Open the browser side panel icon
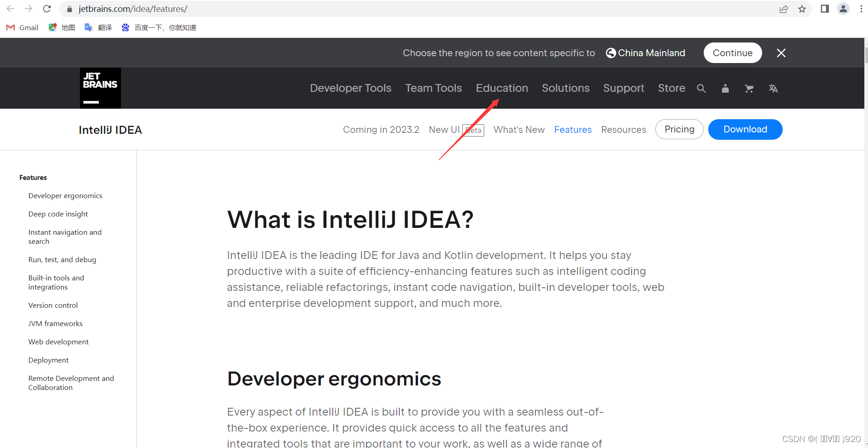The height and width of the screenshot is (448, 868). click(x=825, y=9)
